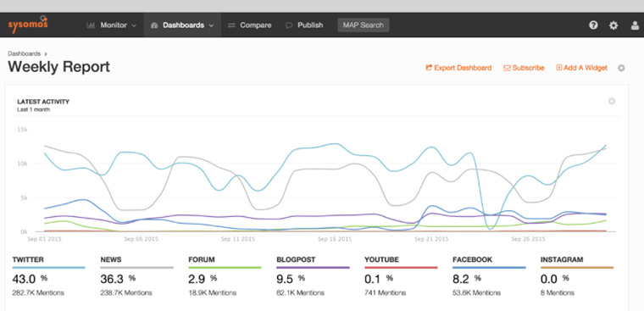Click Export Dashboard link
Image resolution: width=644 pixels, height=311 pixels.
(x=458, y=68)
